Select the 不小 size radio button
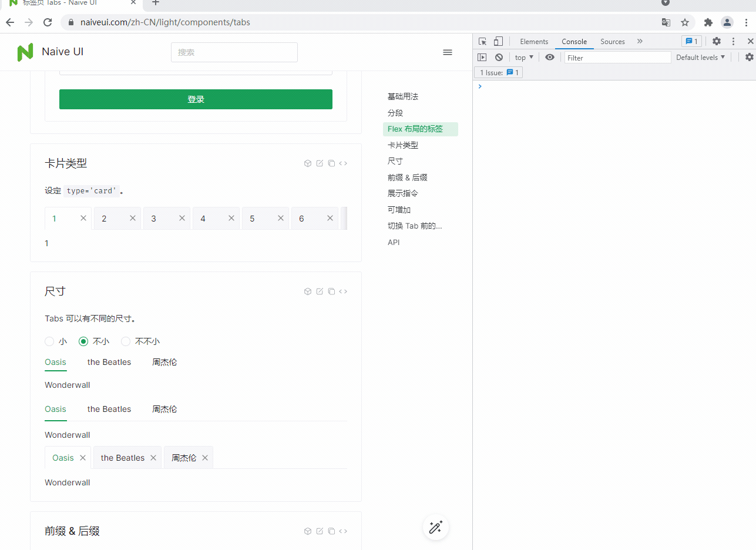This screenshot has height=550, width=756. pyautogui.click(x=83, y=341)
